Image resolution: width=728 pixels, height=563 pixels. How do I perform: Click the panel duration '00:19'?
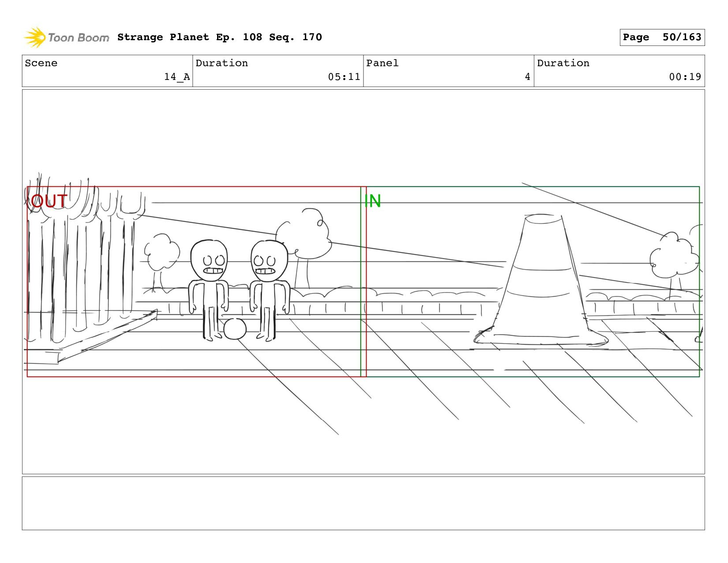[685, 77]
